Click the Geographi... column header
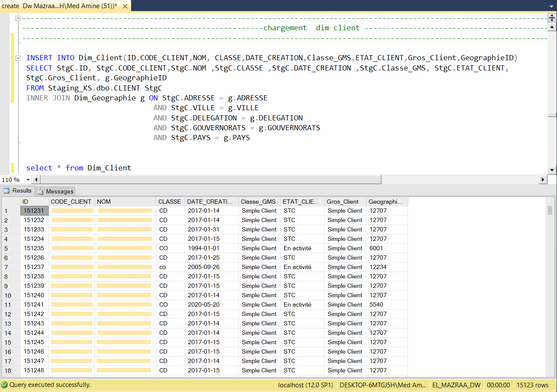The image size is (557, 392). pyautogui.click(x=387, y=202)
